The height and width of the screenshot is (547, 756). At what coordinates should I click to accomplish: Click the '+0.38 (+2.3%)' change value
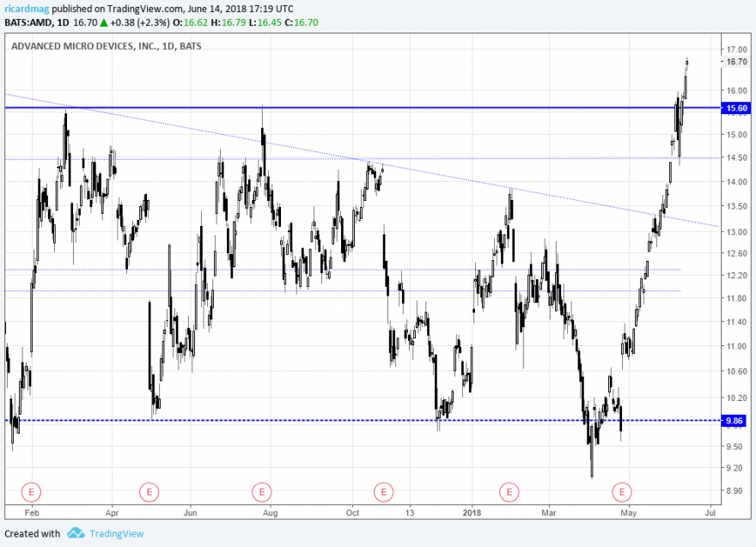(140, 22)
